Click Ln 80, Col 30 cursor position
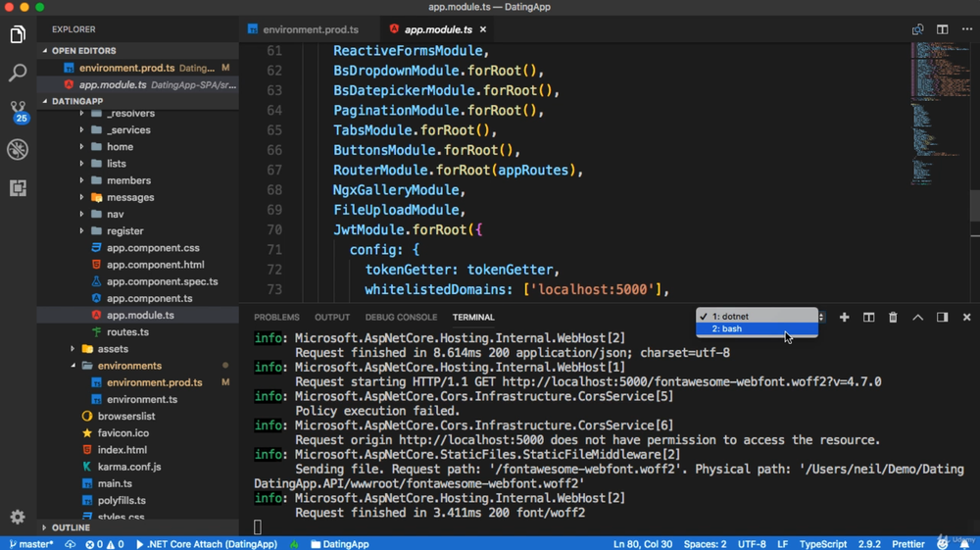The height and width of the screenshot is (550, 980). click(x=643, y=544)
